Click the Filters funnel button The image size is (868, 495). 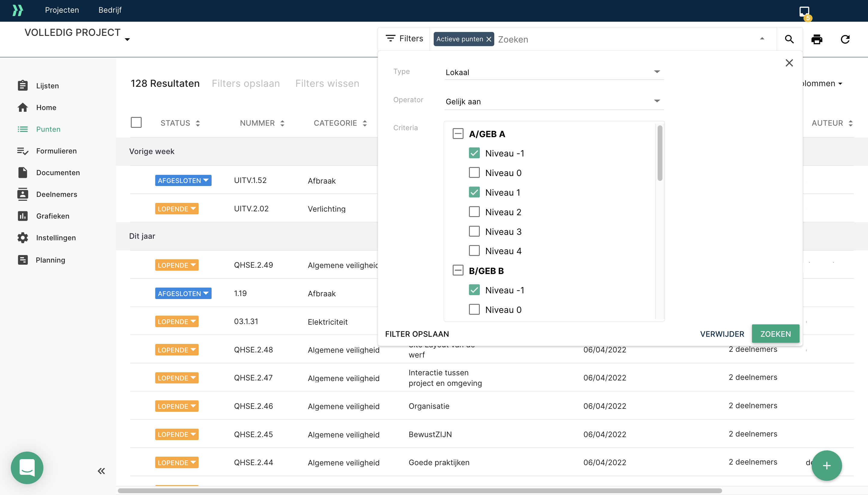(x=404, y=38)
